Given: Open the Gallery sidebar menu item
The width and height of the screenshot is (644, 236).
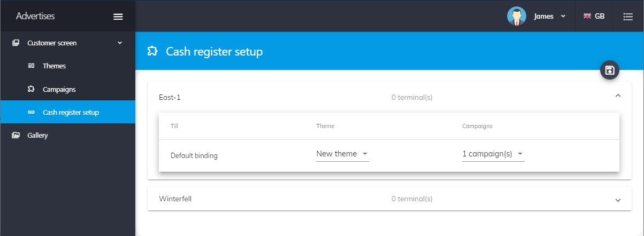Looking at the screenshot, I should pos(37,136).
